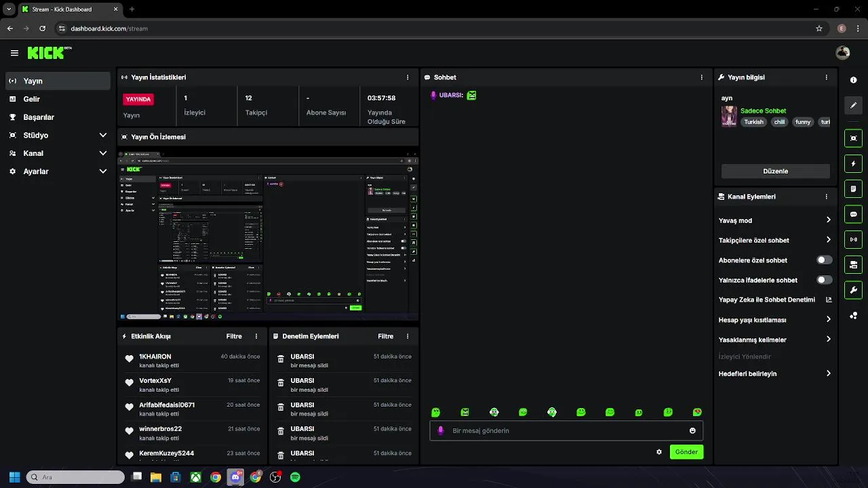Click the Gönder send button

coord(686,452)
